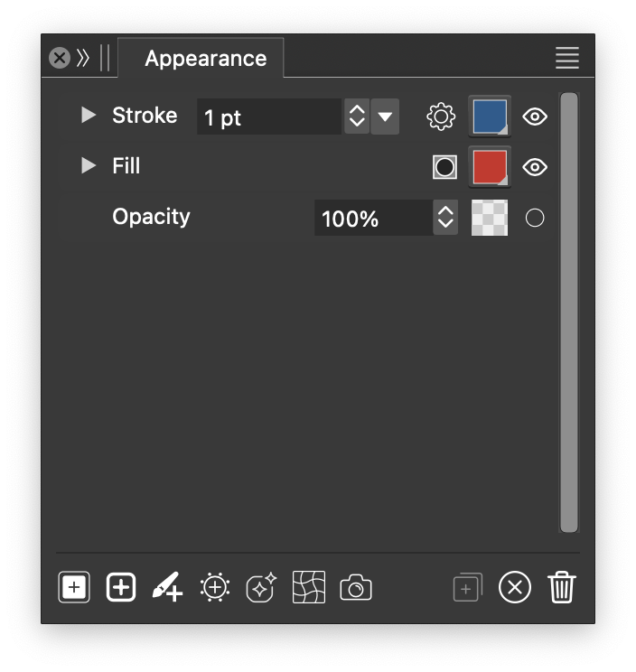This screenshot has width=636, height=672.
Task: Expand the Fill disclosure triangle
Action: pyautogui.click(x=89, y=166)
